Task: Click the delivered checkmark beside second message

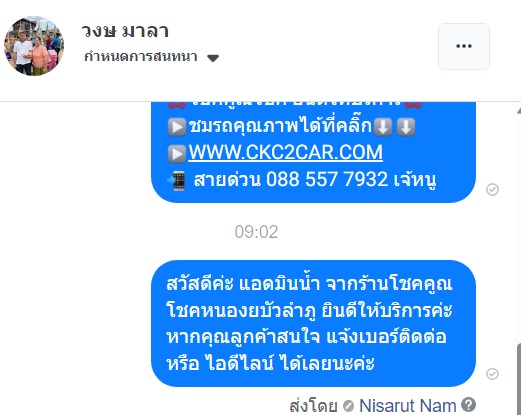Action: click(492, 374)
